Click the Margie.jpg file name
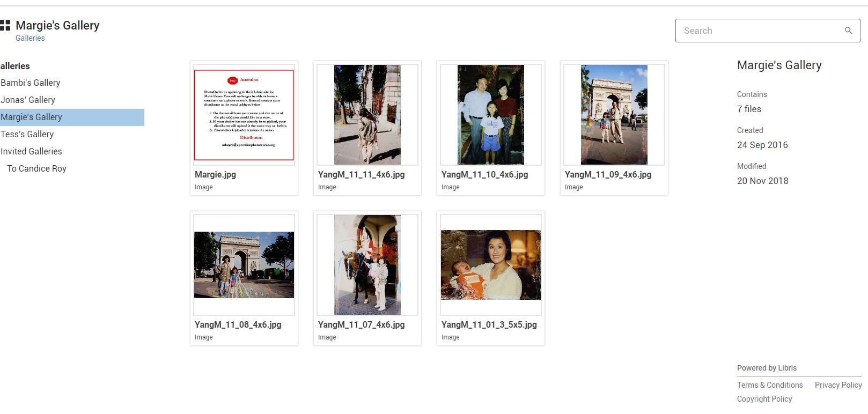 pyautogui.click(x=215, y=174)
